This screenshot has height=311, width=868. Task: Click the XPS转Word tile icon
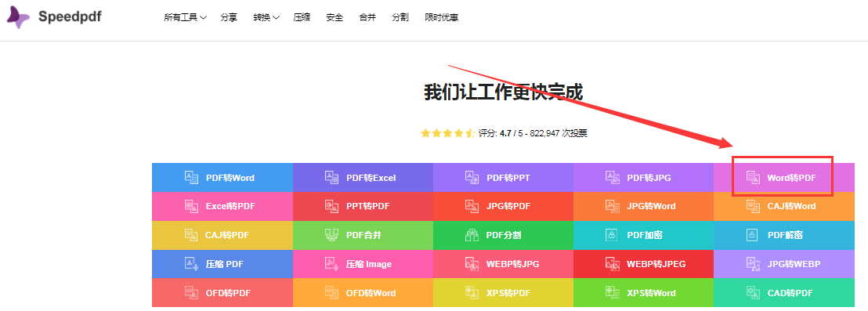pyautogui.click(x=613, y=293)
